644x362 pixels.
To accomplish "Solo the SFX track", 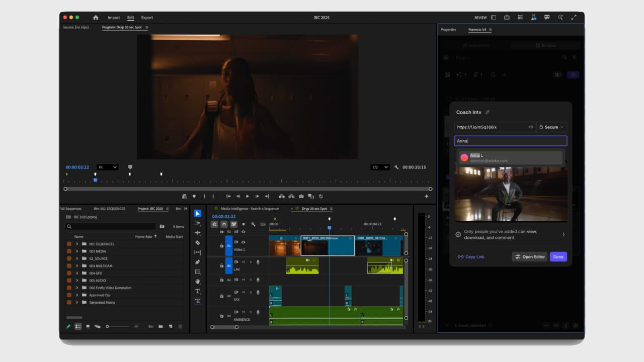I will [x=251, y=292].
